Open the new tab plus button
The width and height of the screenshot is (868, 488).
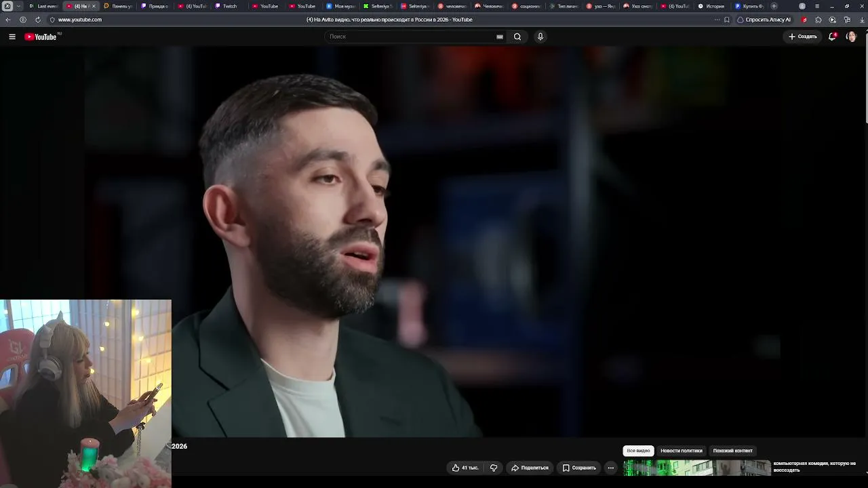pyautogui.click(x=774, y=6)
